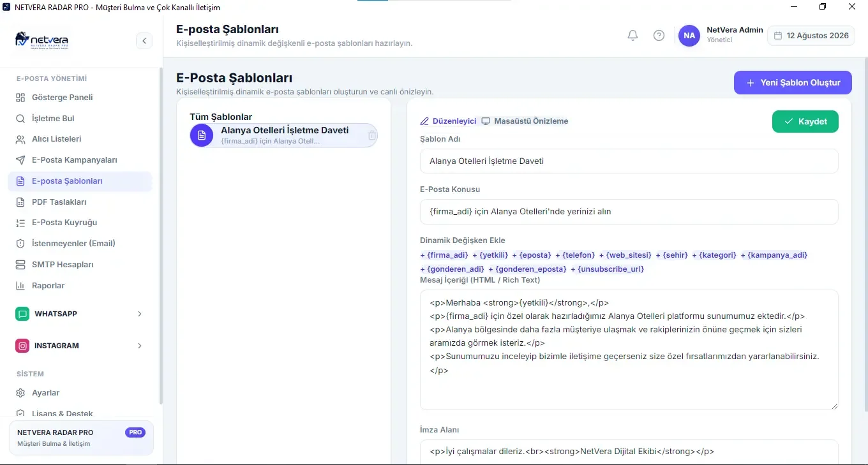Viewport: 868px width, 465px height.
Task: Click the Raporlar bar chart icon
Action: [20, 286]
